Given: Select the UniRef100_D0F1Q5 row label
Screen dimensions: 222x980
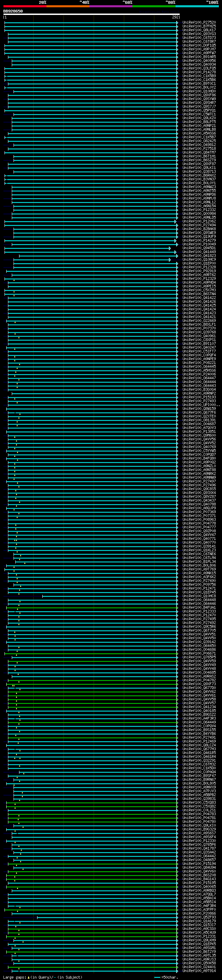Looking at the screenshot, I should [199, 45].
